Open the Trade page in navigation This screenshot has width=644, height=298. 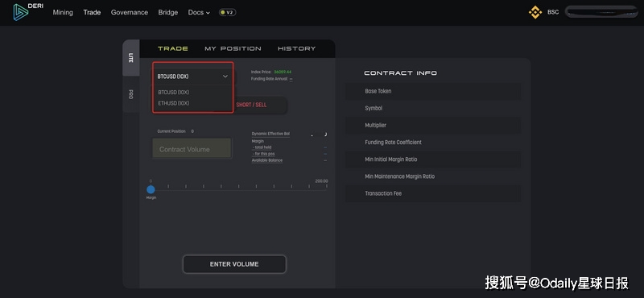92,12
